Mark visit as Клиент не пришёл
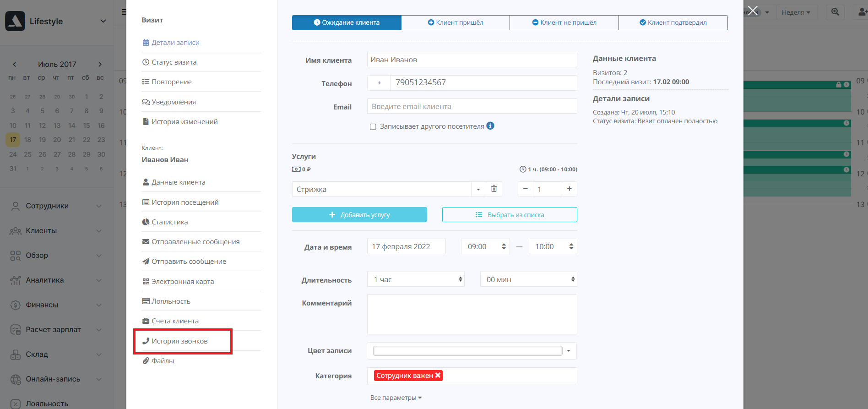 564,22
